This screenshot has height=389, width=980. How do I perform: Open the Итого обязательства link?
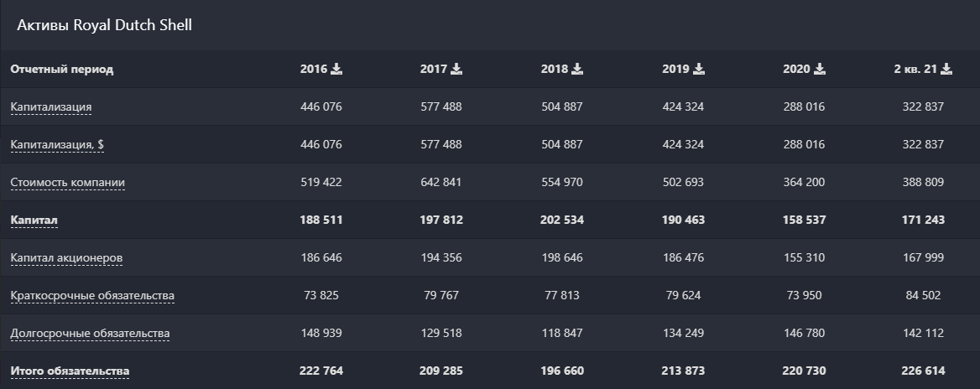click(x=70, y=371)
